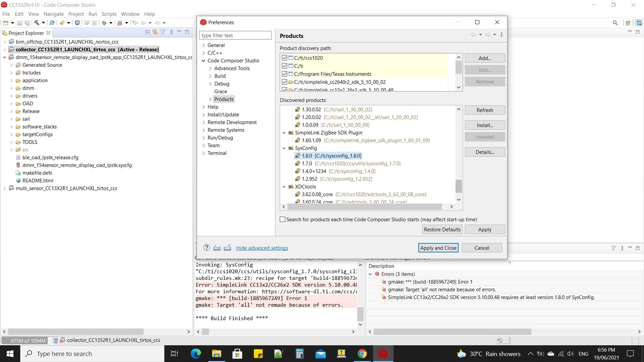Check the C:/ti discovery path checkbox

[285, 66]
